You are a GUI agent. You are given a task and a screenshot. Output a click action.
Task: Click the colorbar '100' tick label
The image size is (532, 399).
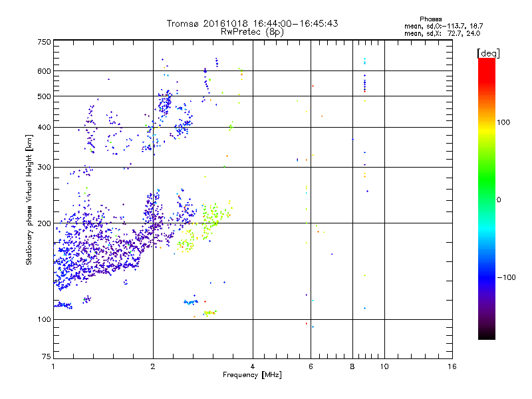(503, 122)
